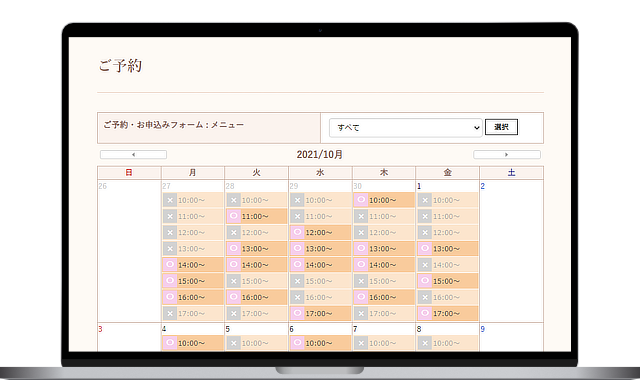Select available circle icon on September 27 16:00

point(170,297)
